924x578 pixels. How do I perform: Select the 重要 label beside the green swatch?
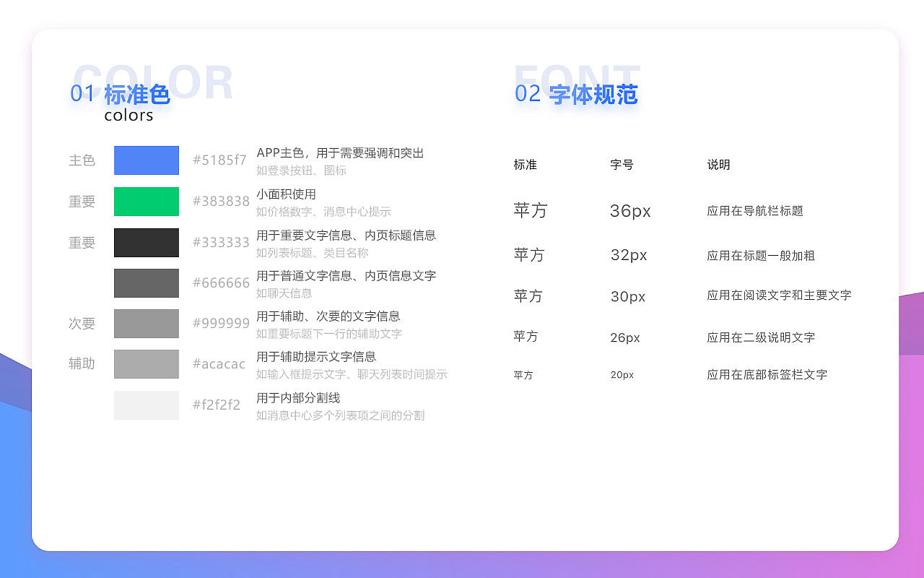pyautogui.click(x=82, y=202)
